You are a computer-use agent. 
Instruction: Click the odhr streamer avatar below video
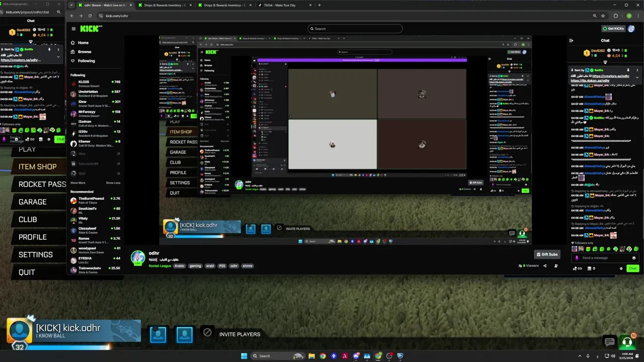(x=138, y=257)
